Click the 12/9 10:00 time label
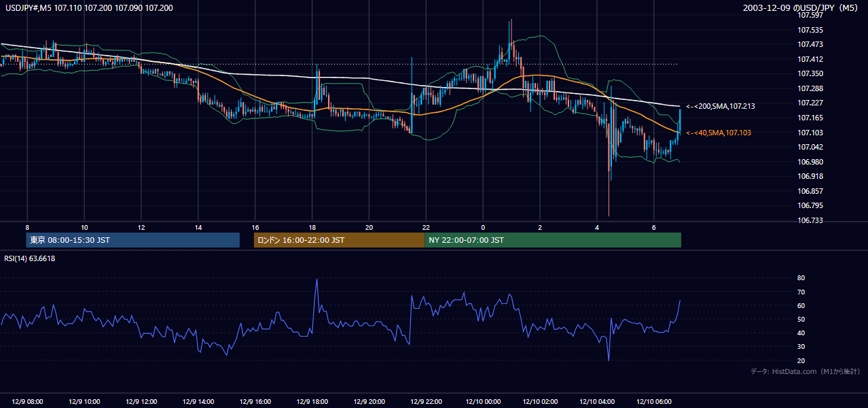Viewport: 868px width, 408px height. 84,402
